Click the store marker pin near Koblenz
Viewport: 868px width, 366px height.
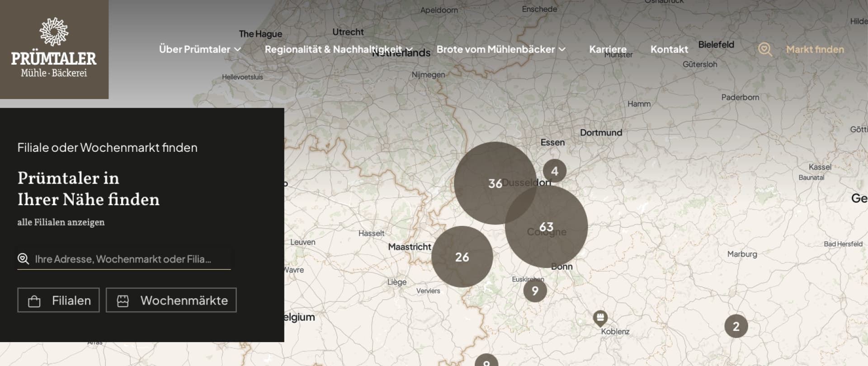point(600,318)
